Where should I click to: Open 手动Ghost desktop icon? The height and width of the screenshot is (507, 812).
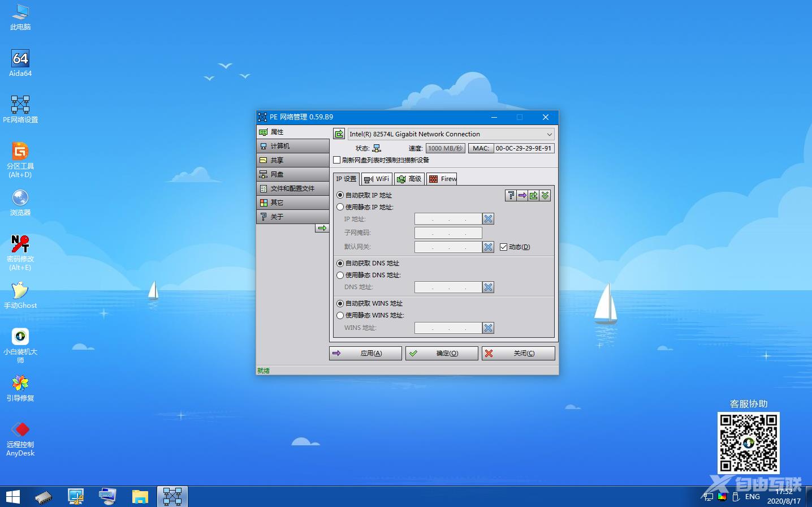tap(20, 295)
